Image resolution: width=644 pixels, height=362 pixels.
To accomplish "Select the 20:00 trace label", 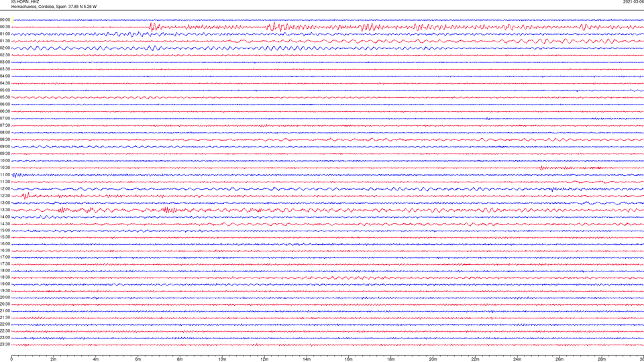I will 5,297.
